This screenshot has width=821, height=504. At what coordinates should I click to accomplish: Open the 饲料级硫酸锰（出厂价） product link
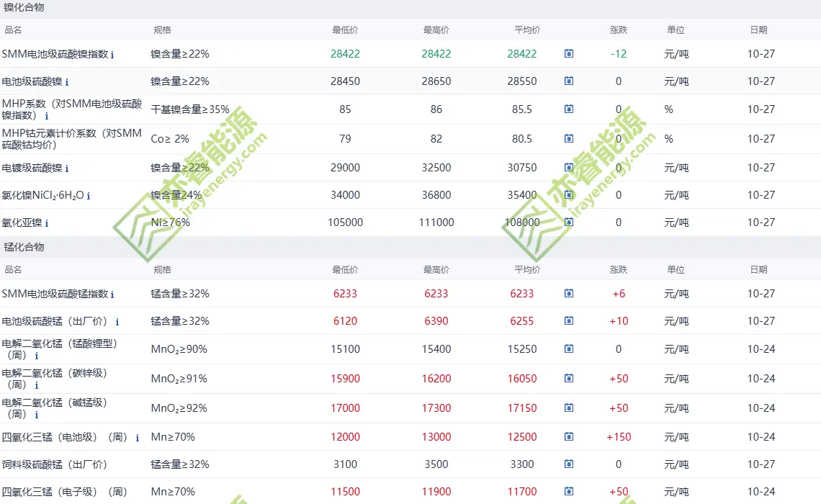(55, 464)
